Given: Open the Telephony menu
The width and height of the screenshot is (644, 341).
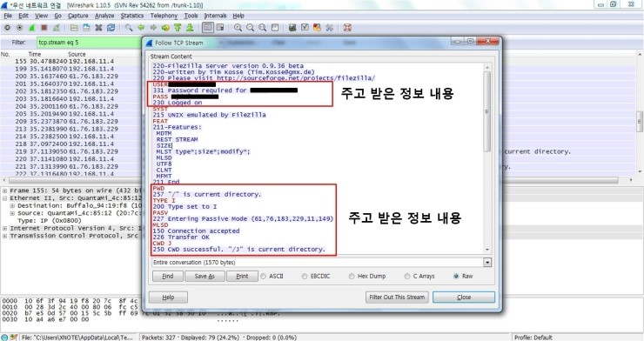Looking at the screenshot, I should click(164, 16).
